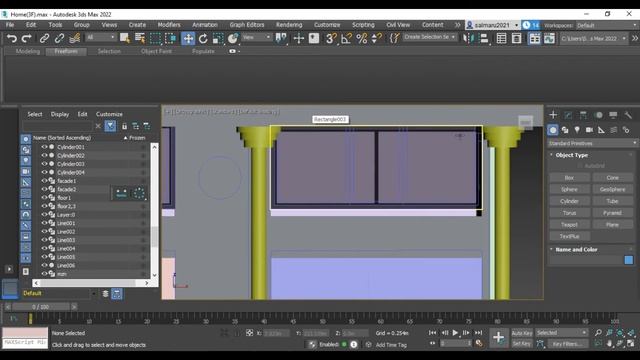Viewport: 640px width, 360px height.
Task: Click the large plus key button
Action: (x=498, y=338)
